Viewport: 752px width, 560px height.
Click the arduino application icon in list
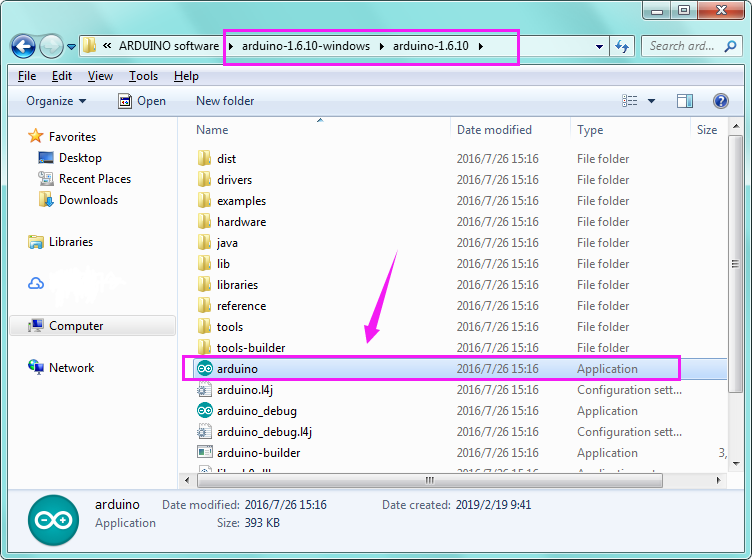coord(205,369)
